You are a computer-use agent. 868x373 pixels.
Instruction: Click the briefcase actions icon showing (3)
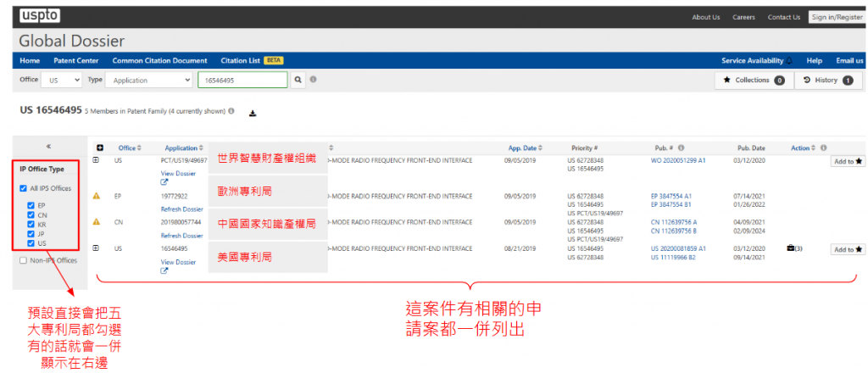pos(791,248)
